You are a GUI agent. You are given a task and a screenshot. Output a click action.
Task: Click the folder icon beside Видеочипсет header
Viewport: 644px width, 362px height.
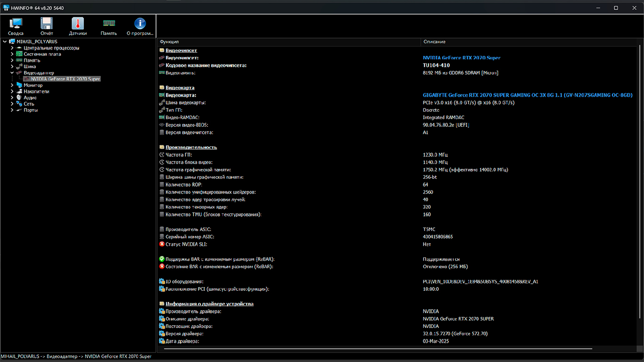[x=162, y=50]
